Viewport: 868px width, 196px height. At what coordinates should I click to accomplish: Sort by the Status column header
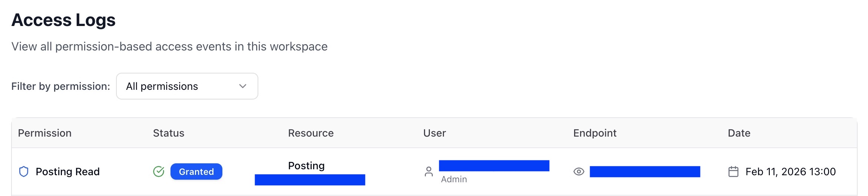click(168, 133)
